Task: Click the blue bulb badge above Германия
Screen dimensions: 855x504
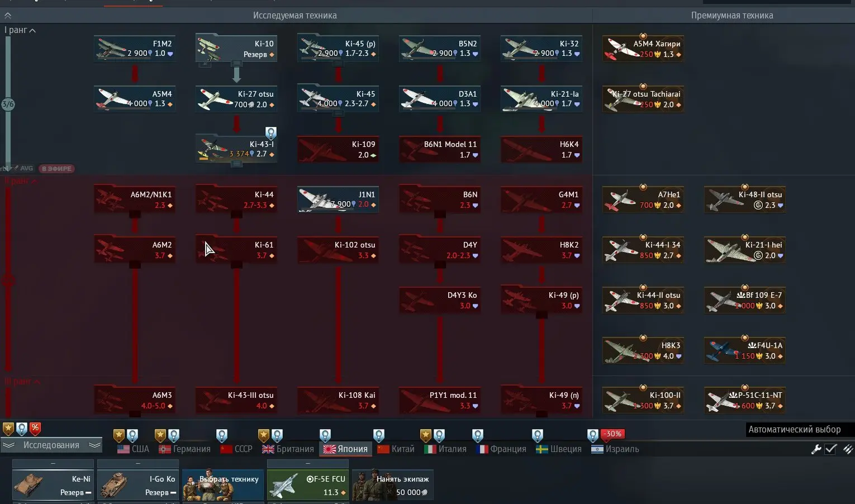Action: click(173, 435)
